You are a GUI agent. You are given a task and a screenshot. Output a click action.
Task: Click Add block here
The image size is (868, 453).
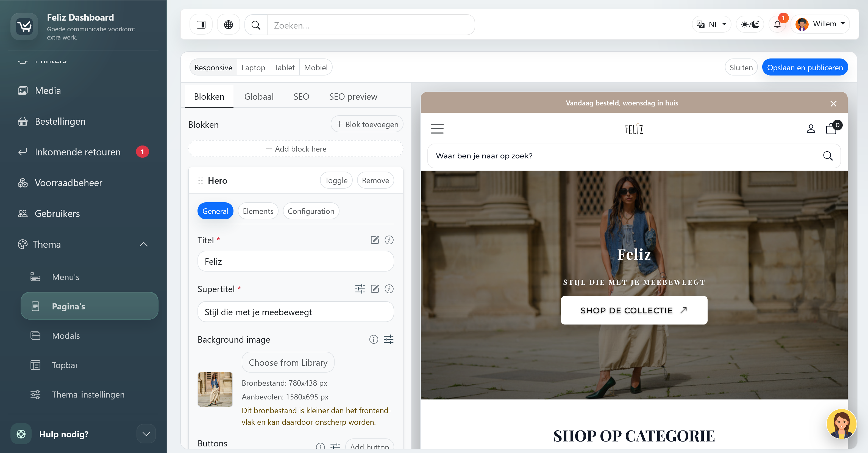tap(296, 149)
